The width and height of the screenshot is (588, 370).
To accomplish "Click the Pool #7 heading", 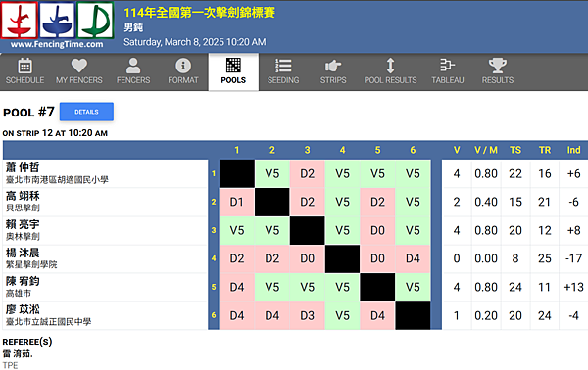I will (x=28, y=112).
